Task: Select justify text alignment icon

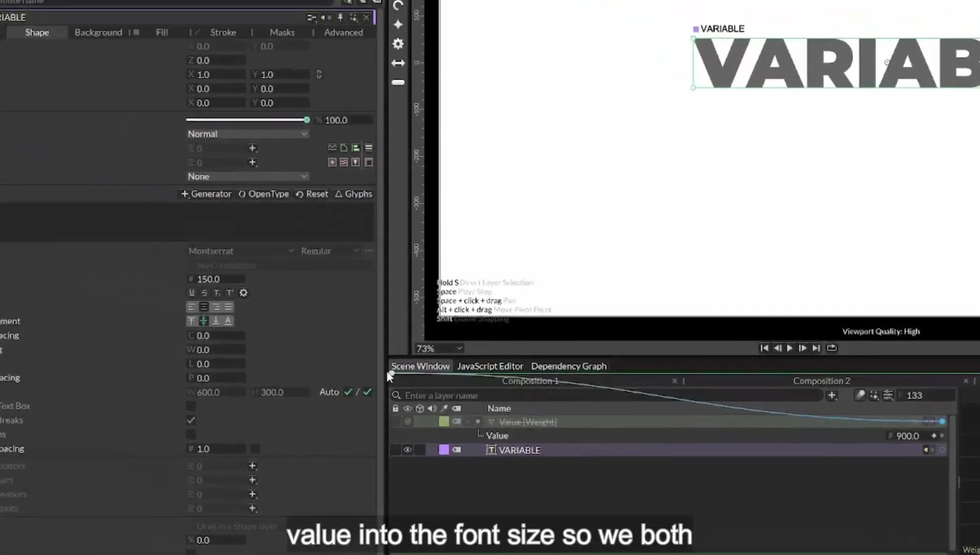Action: (229, 307)
